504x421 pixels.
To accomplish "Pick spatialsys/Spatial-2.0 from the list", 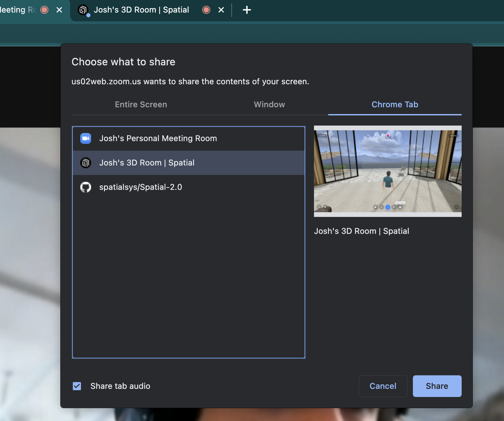I will click(189, 187).
